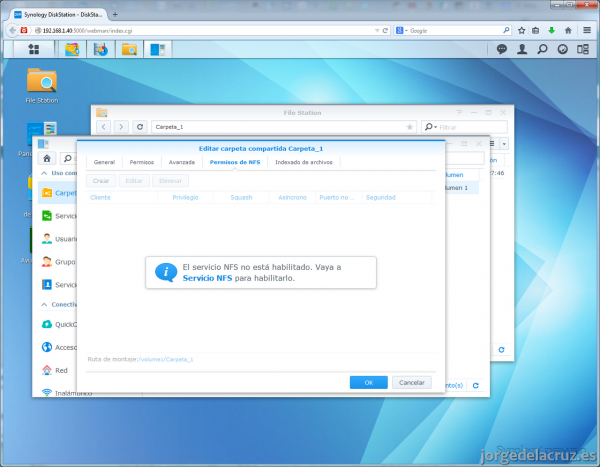This screenshot has width=600, height=467.
Task: Sort by the Squash column header
Action: click(x=241, y=197)
